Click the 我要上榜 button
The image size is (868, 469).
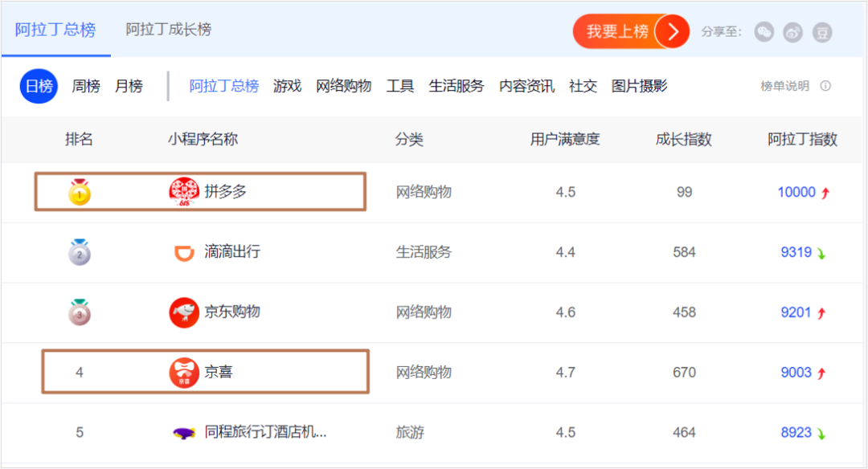point(631,31)
